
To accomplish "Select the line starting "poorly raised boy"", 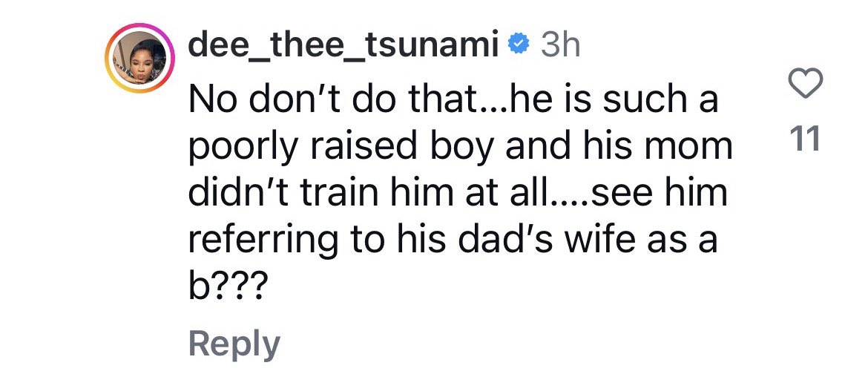I will pos(460,145).
